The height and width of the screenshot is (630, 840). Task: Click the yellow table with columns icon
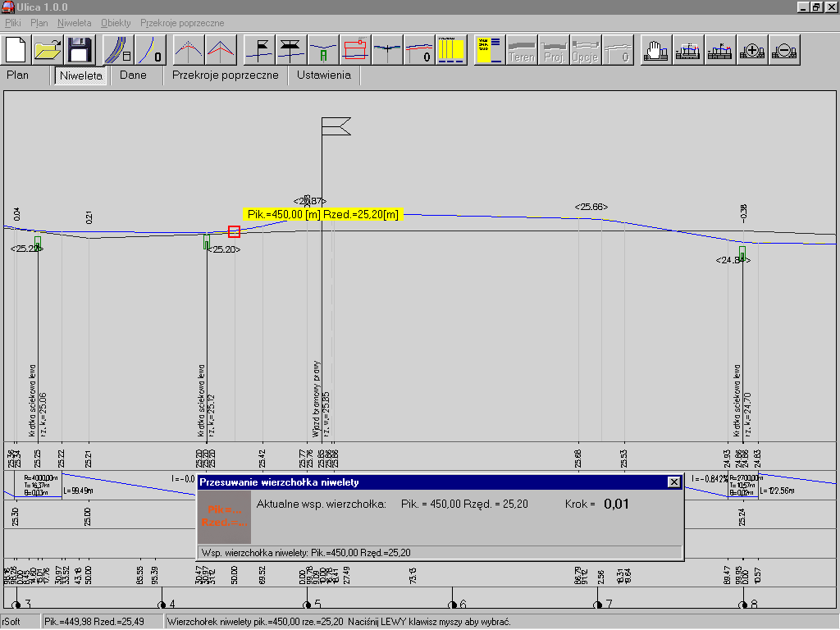coord(450,50)
